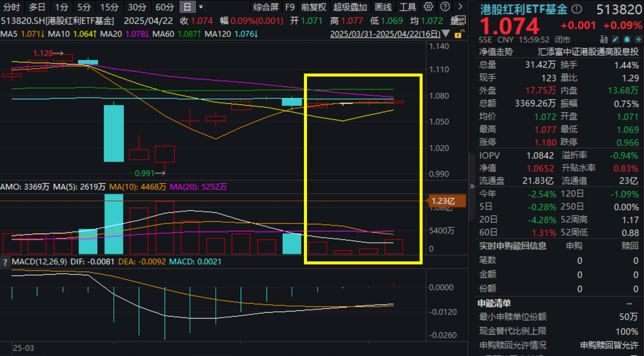
Task: Click fund name 汇添富中证港股通高股息投
Action: (x=588, y=52)
